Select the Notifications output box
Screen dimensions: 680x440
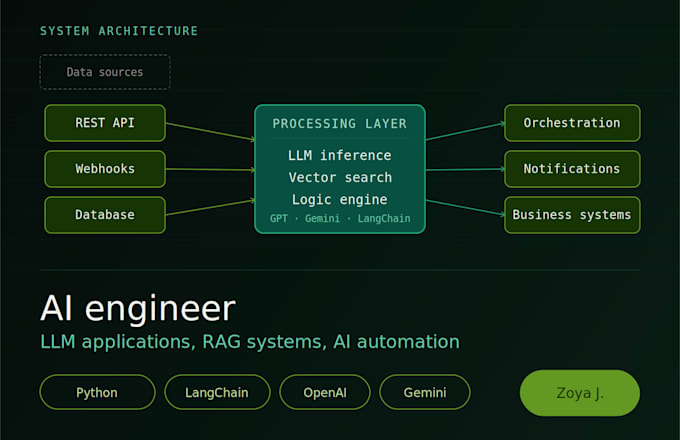tap(572, 169)
